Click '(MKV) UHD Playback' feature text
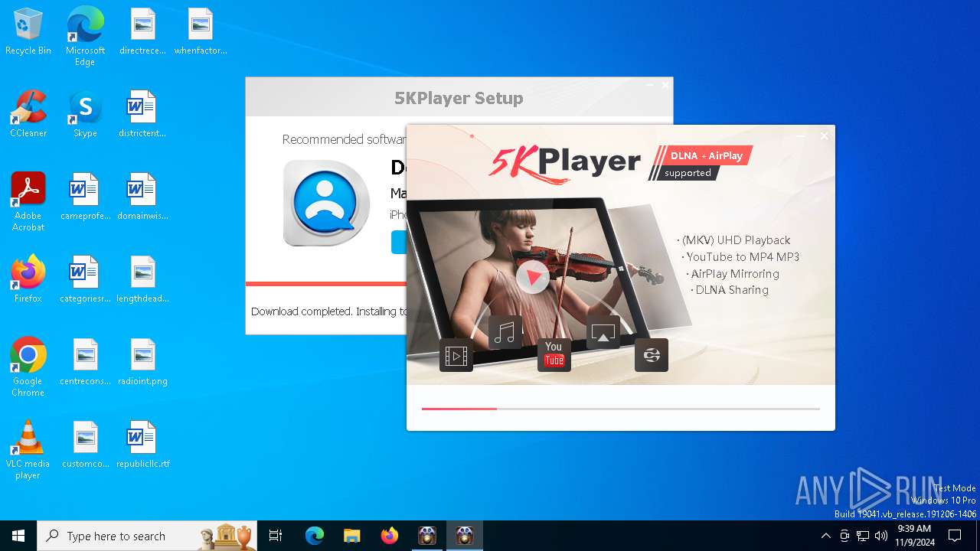Viewport: 980px width, 551px height. [737, 240]
